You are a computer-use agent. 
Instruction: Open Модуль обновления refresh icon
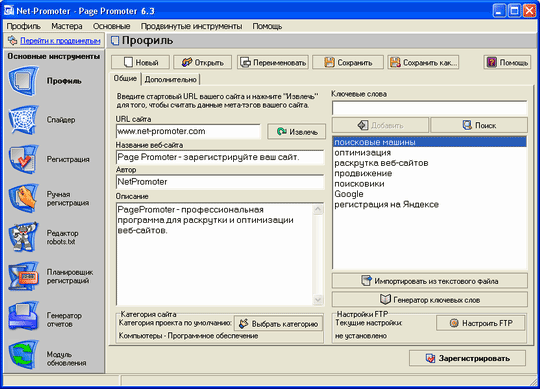(23, 355)
